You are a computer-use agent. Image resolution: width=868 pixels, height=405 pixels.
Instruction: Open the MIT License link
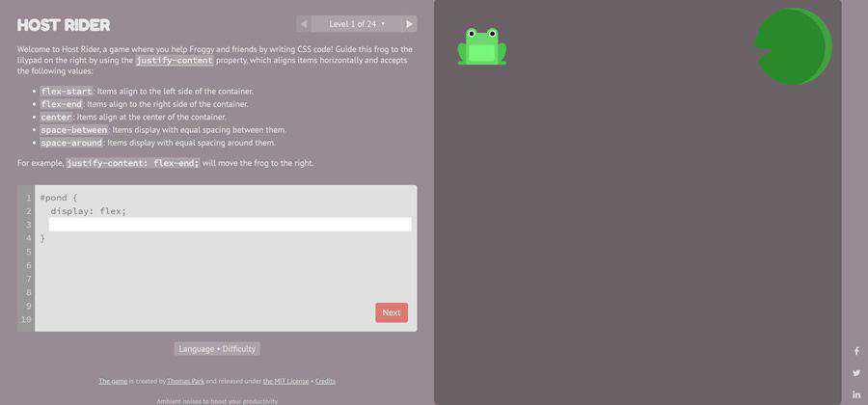tap(285, 381)
